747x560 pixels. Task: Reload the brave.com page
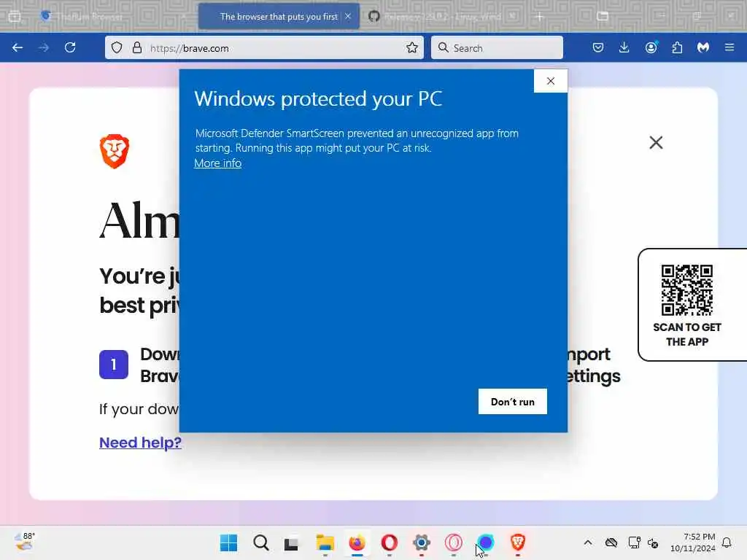coord(70,47)
